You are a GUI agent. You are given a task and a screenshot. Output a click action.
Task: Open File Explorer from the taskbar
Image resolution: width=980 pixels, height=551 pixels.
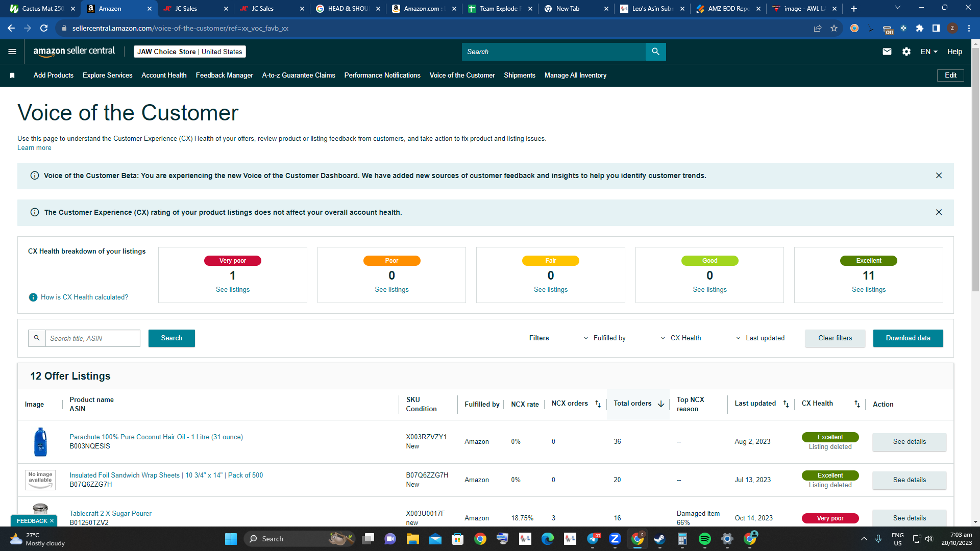tap(413, 539)
